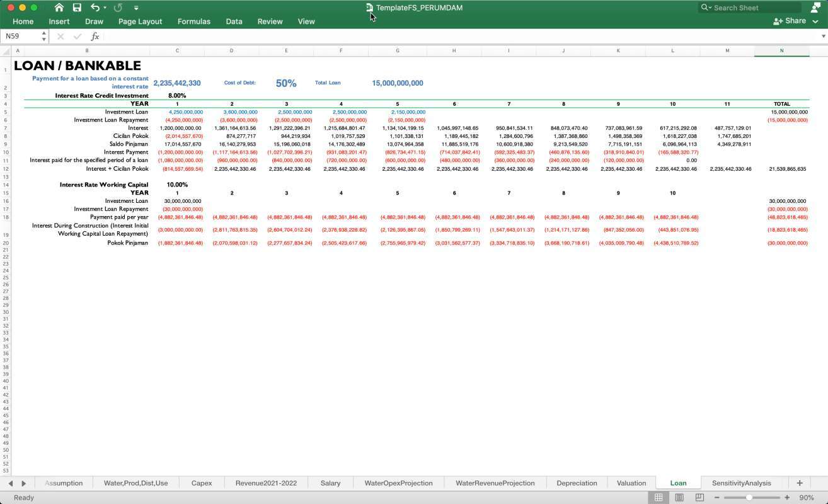Click the zoom slider in status bar
Screen dimensions: 828x504
(x=750, y=497)
